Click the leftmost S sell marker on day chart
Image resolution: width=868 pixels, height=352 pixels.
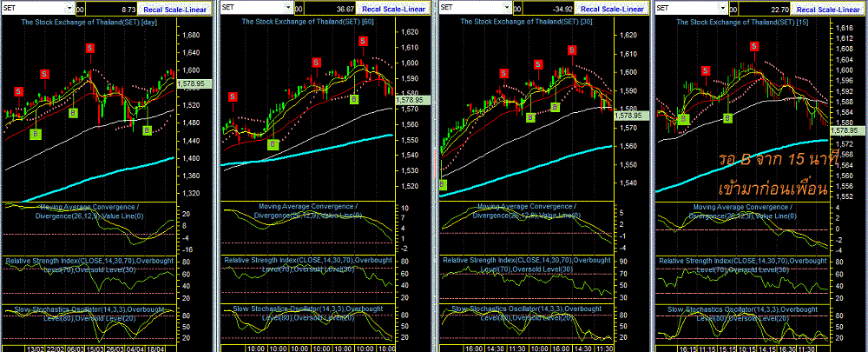pos(19,91)
